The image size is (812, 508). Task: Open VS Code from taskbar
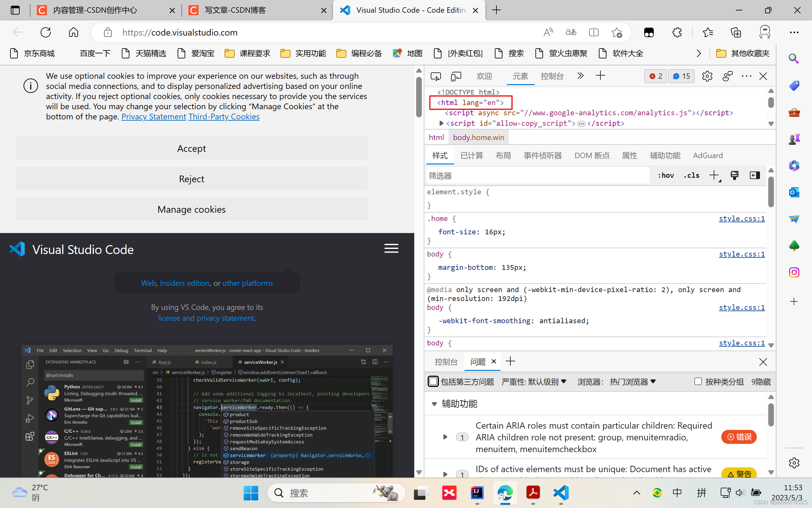click(x=561, y=493)
